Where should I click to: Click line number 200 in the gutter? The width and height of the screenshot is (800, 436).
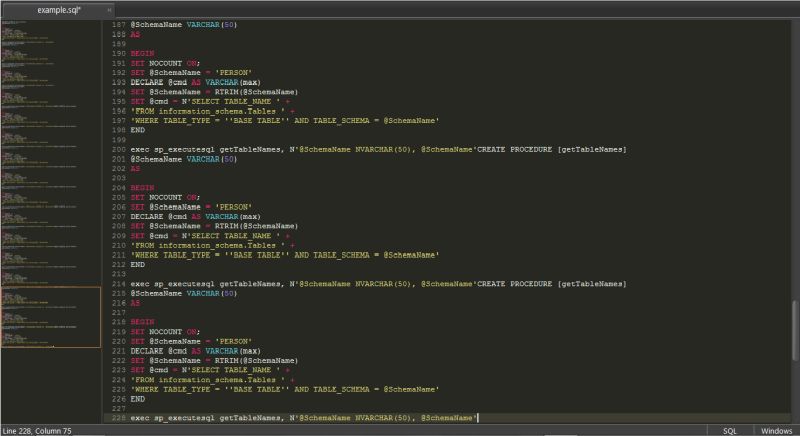[x=118, y=149]
